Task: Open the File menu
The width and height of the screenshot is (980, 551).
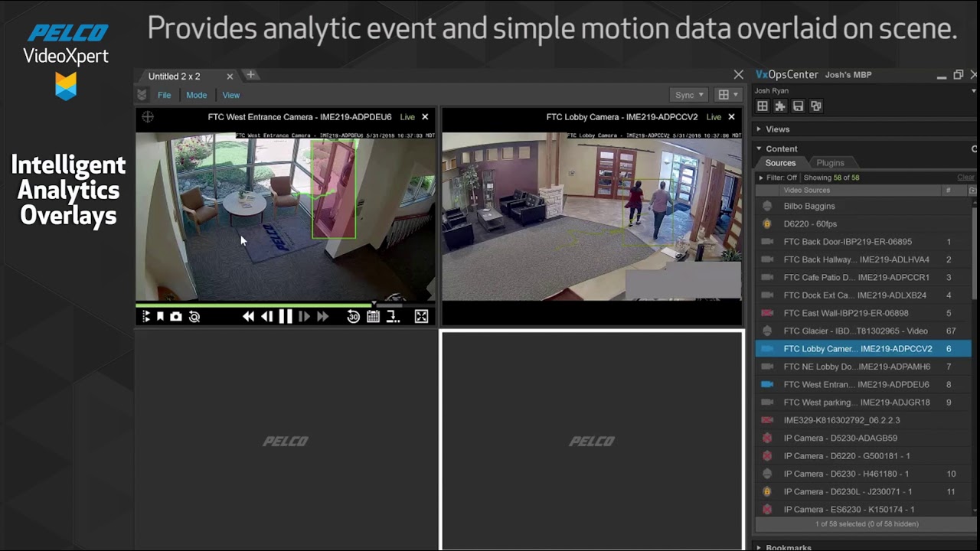Action: (x=164, y=95)
